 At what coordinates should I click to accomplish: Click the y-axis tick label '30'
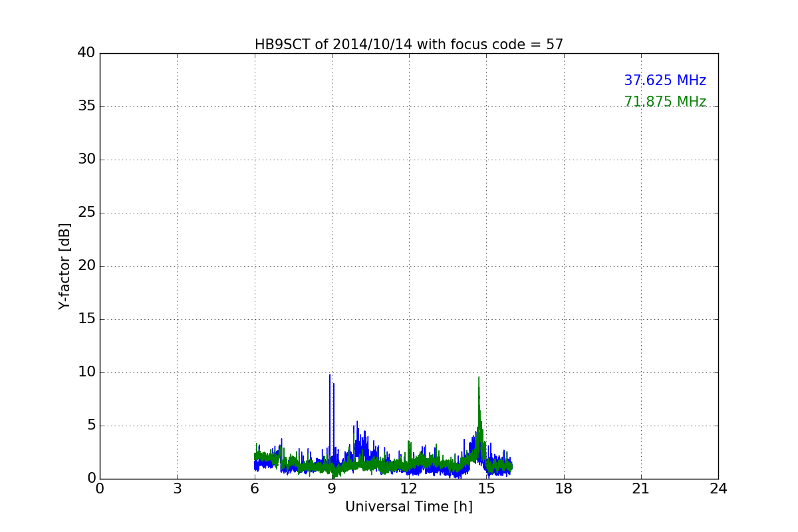click(86, 160)
